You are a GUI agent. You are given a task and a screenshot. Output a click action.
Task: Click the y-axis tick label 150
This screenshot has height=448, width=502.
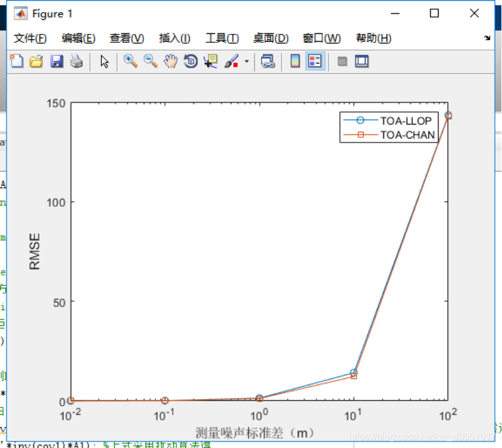pyautogui.click(x=56, y=103)
